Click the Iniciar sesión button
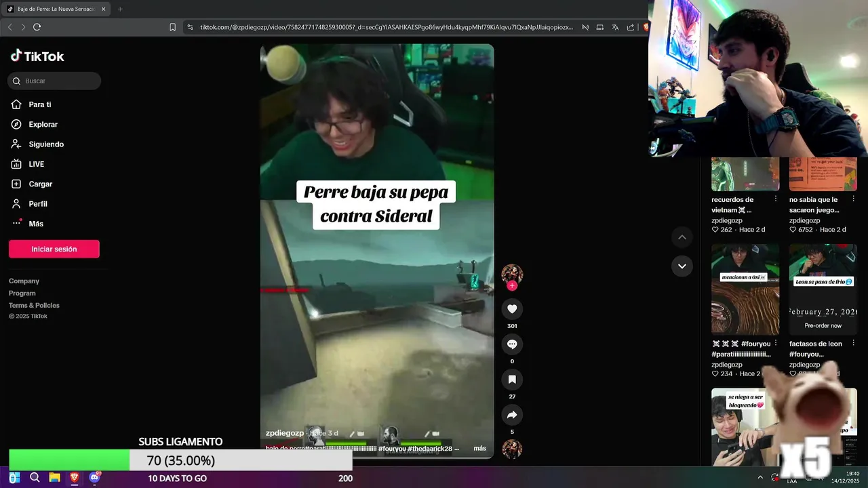 54,249
